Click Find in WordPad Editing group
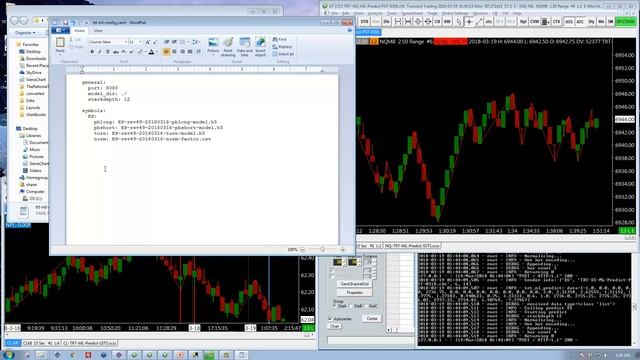This screenshot has width=640, height=360. [280, 40]
